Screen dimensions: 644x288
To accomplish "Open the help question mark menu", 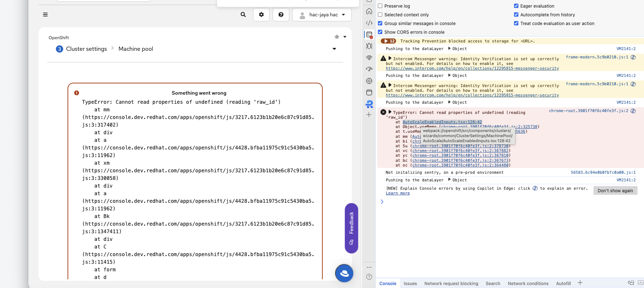I will (x=281, y=15).
